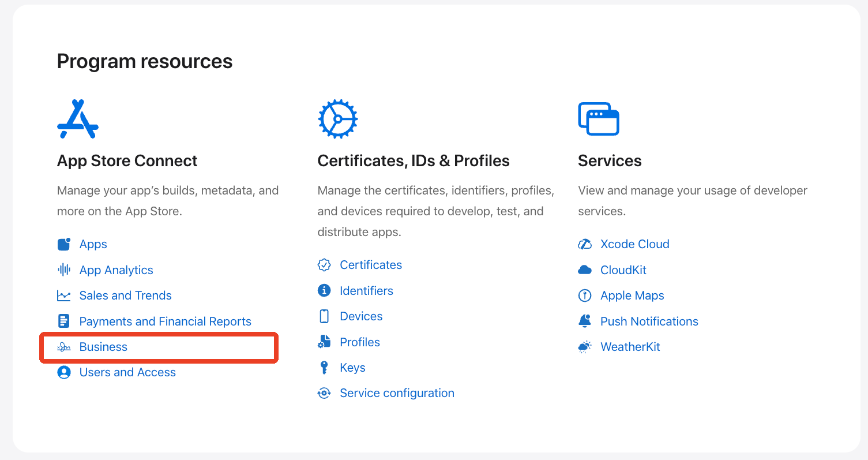Open Payments and Financial Reports
The height and width of the screenshot is (460, 868).
click(x=166, y=321)
